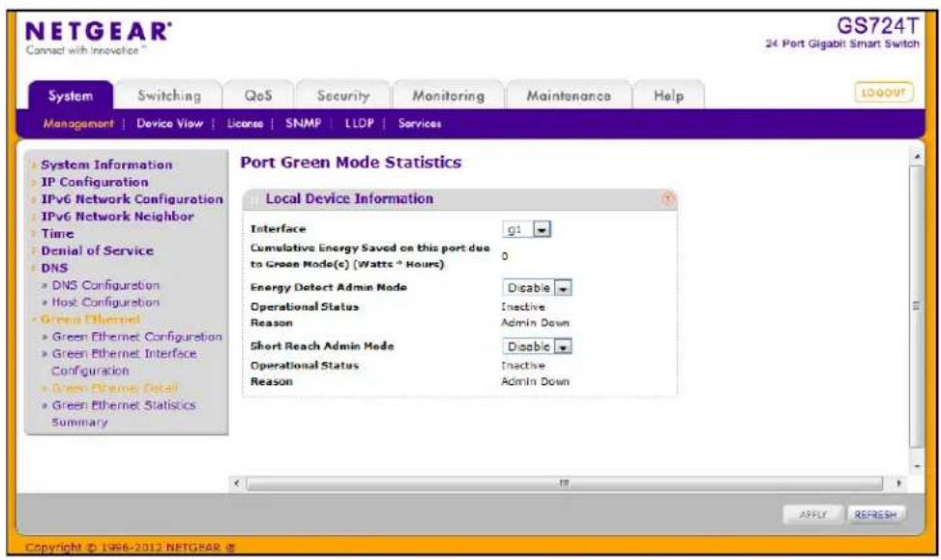Expand IPv6 Network Configuration section

[132, 198]
